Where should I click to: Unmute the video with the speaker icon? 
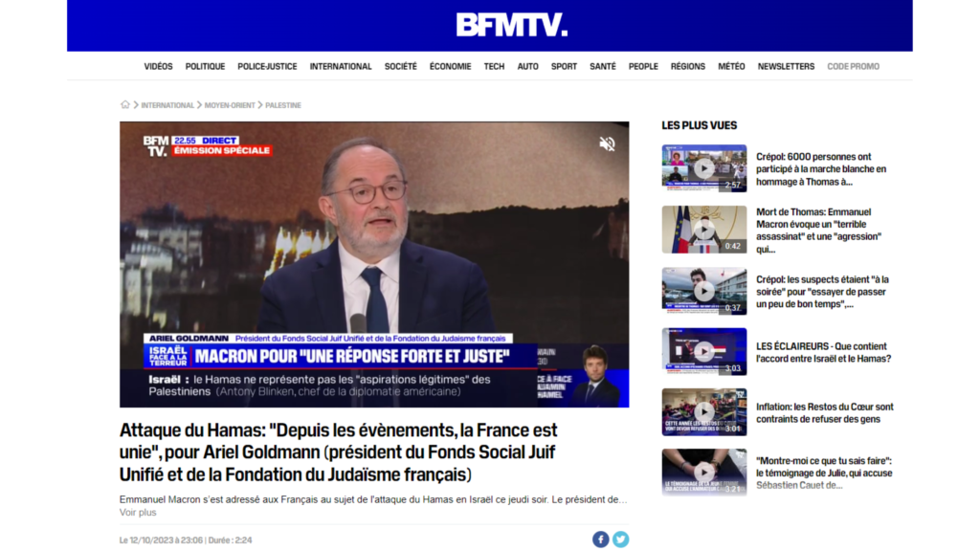click(607, 143)
